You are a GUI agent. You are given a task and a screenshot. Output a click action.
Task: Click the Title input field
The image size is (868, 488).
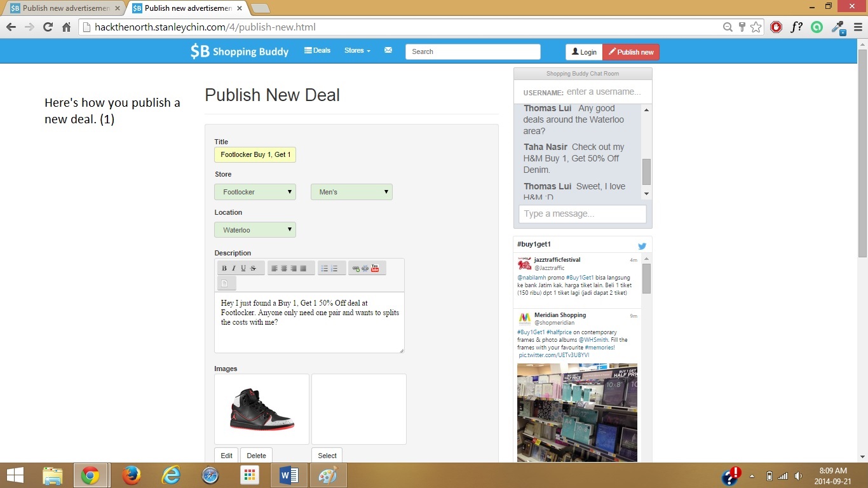pos(255,154)
